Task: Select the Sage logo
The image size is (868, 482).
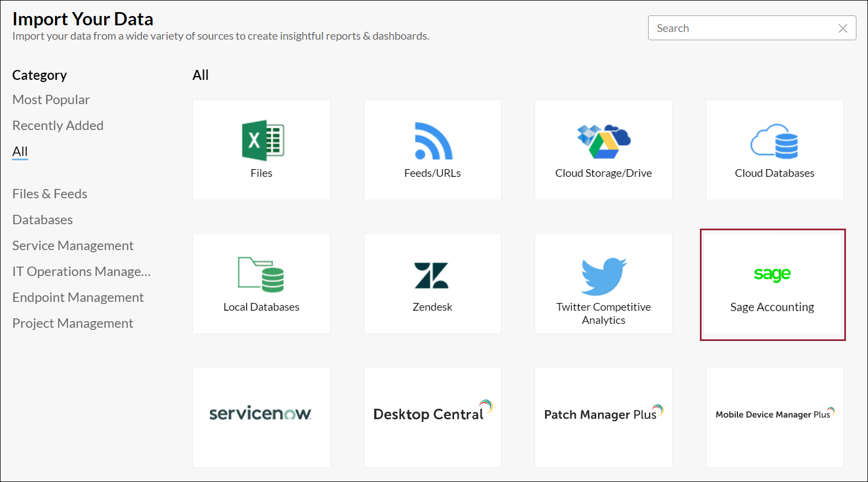Action: (x=772, y=274)
